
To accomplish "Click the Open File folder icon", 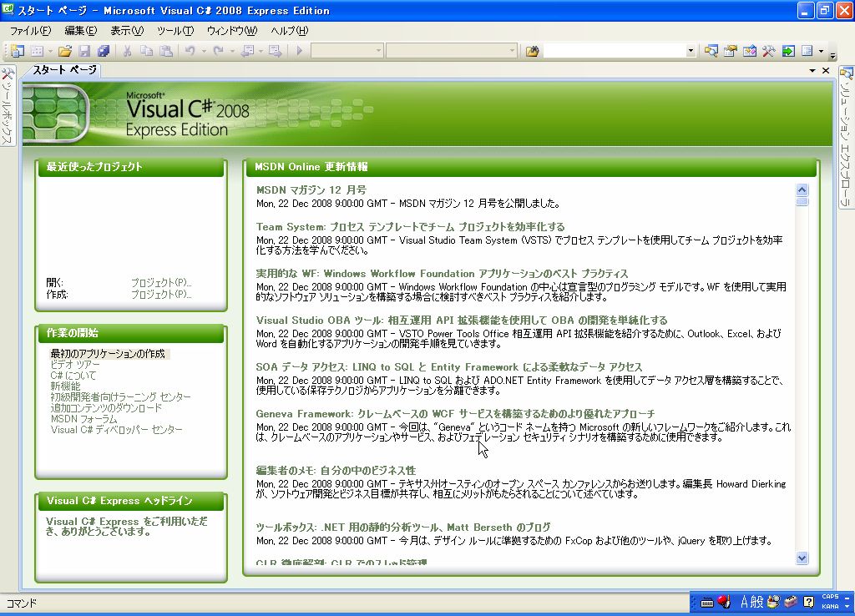I will click(x=65, y=51).
